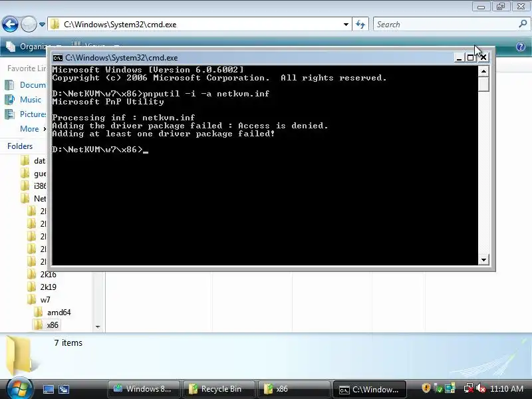Show More favorite links
Screen dimensions: 532x399
pyautogui.click(x=33, y=129)
